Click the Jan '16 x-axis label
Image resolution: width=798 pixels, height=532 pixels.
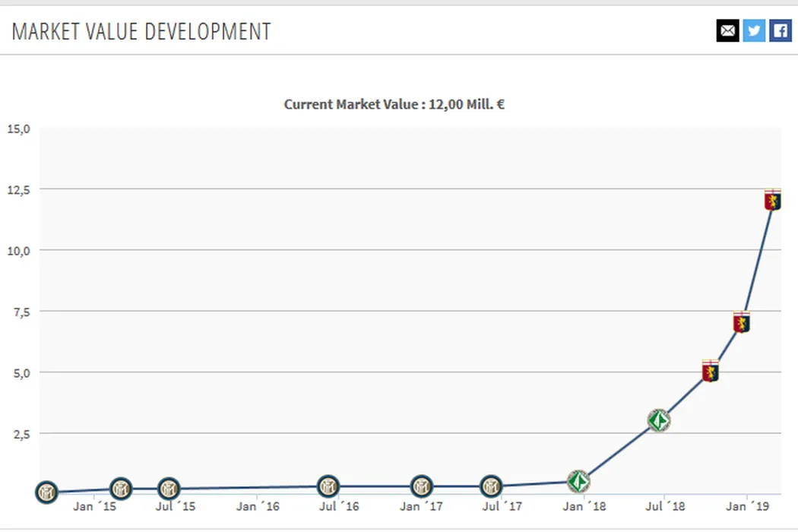(x=258, y=506)
